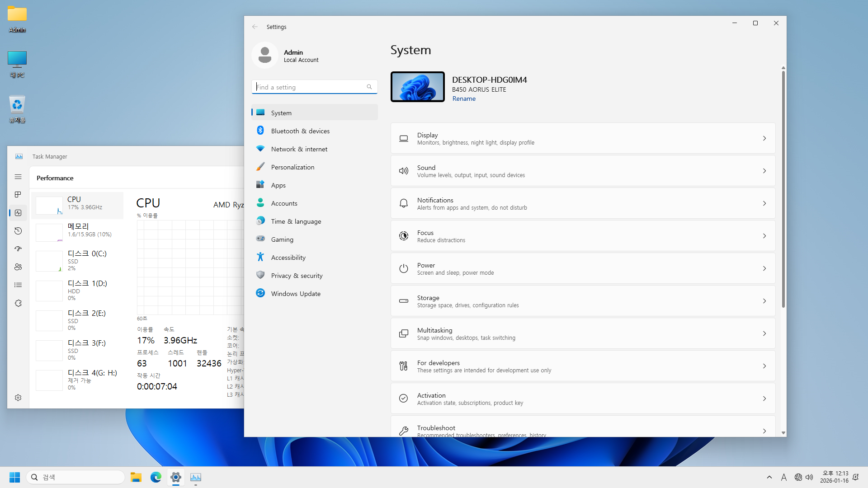Select Bluetooth & devices in Settings sidebar
The image size is (868, 488).
pyautogui.click(x=300, y=131)
